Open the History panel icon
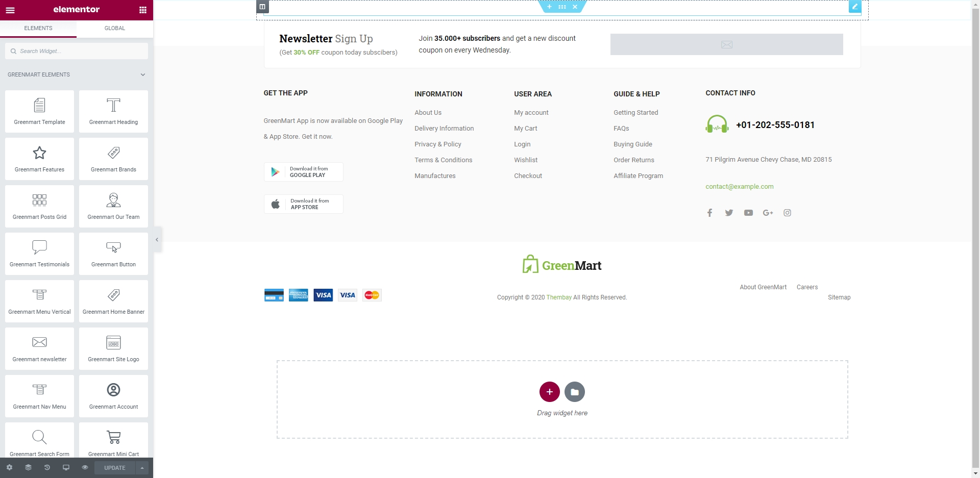 click(x=47, y=467)
